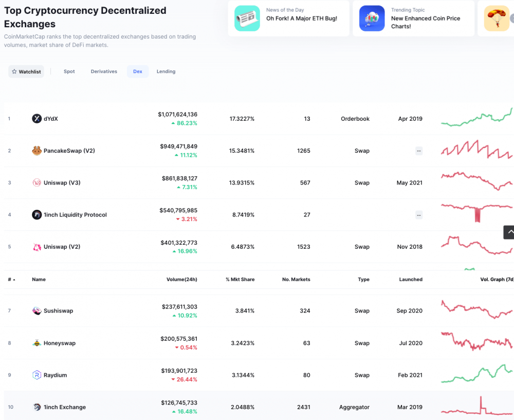
Task: Open 1inch Liquidity Protocol link
Action: [x=75, y=215]
